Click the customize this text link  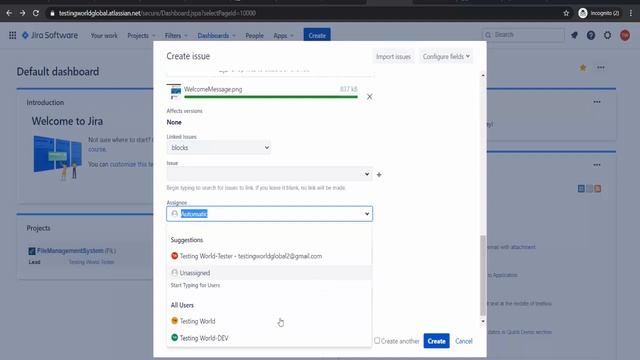click(131, 164)
